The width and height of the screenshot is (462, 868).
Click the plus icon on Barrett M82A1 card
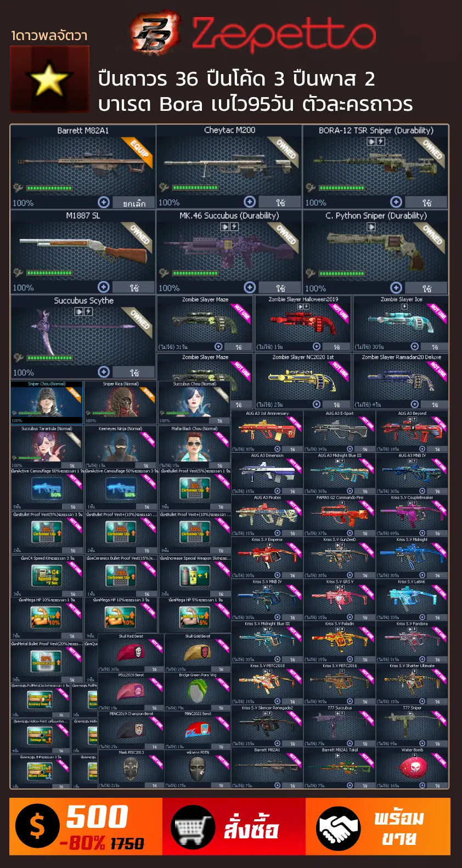click(103, 202)
